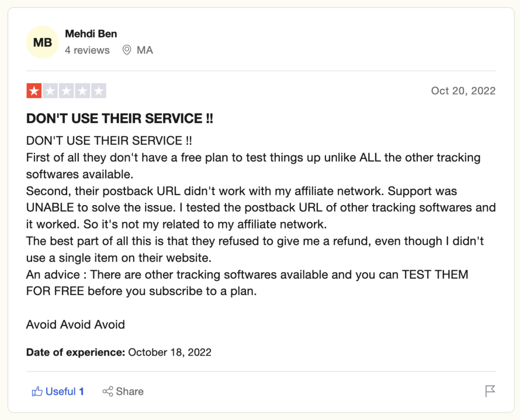Flag this review with the flag icon
The height and width of the screenshot is (420, 520).
pyautogui.click(x=490, y=391)
